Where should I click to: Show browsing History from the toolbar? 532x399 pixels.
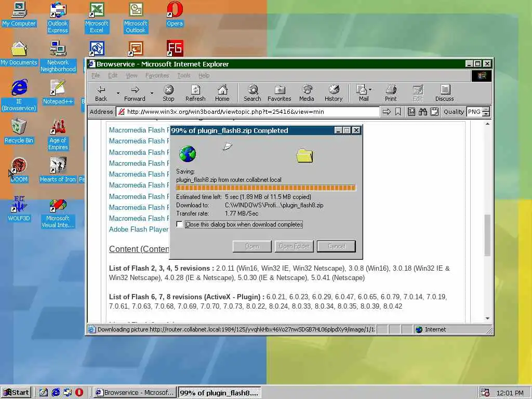334,94
